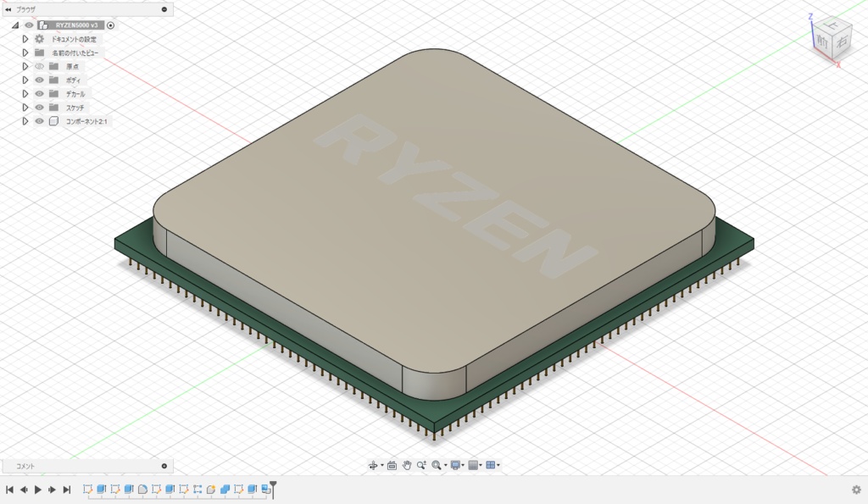
Task: Open Display Settings monitor icon
Action: click(x=455, y=465)
